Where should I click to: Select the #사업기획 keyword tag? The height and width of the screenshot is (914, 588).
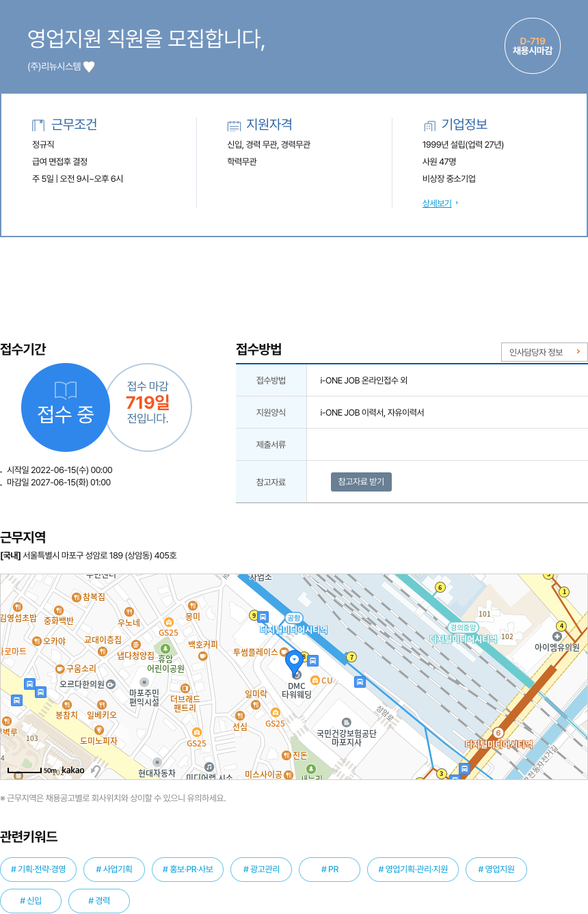[x=114, y=870]
